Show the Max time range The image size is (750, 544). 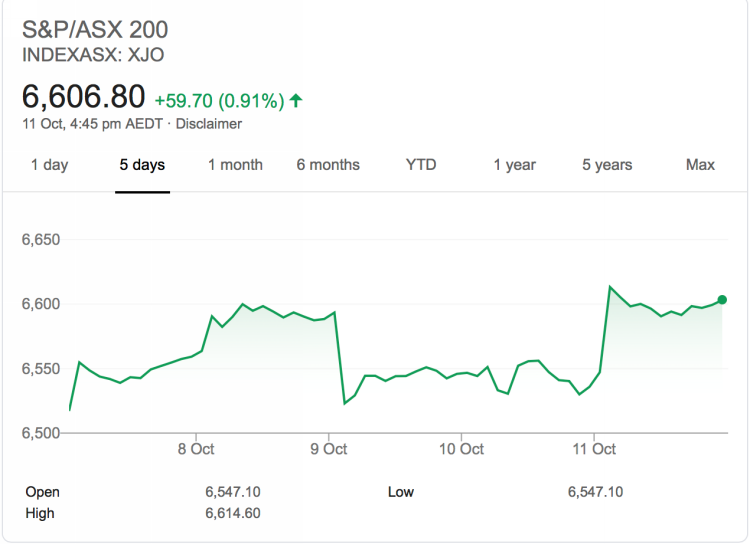pyautogui.click(x=700, y=165)
